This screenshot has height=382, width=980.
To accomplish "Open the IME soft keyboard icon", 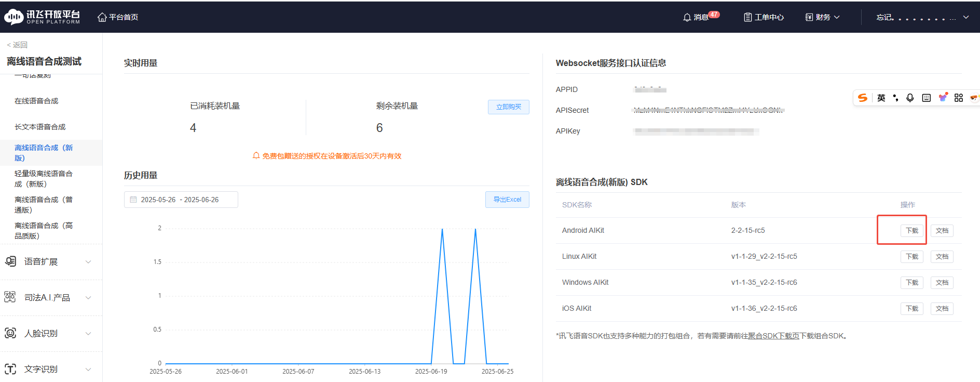I will coord(926,98).
